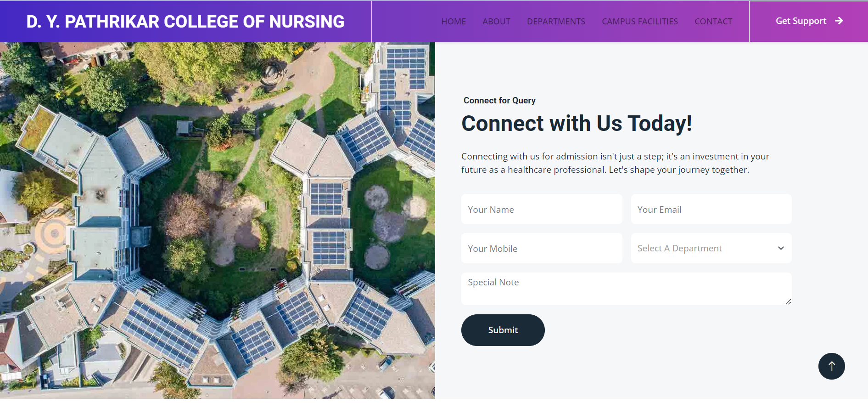Click the scroll-to-top arrow button

click(x=831, y=366)
